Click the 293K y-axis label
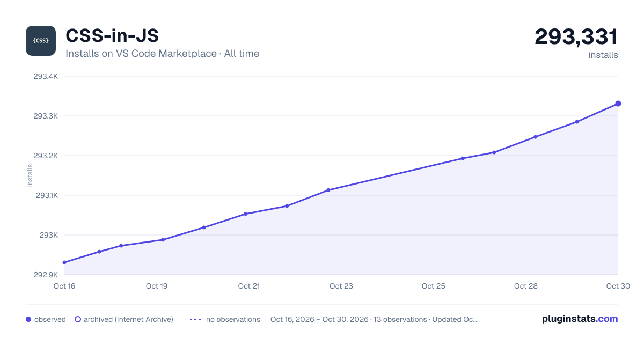 pos(49,235)
